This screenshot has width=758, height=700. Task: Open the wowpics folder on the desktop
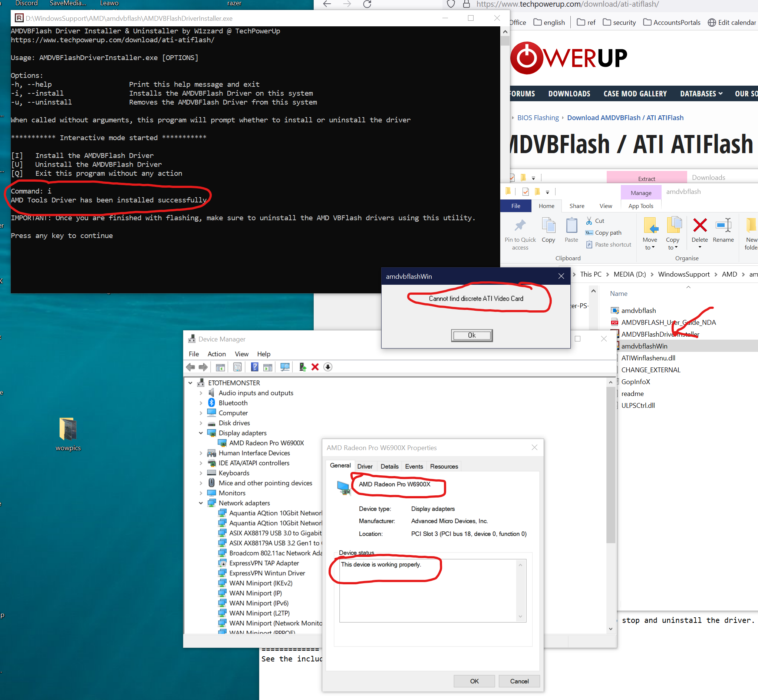[x=68, y=434]
